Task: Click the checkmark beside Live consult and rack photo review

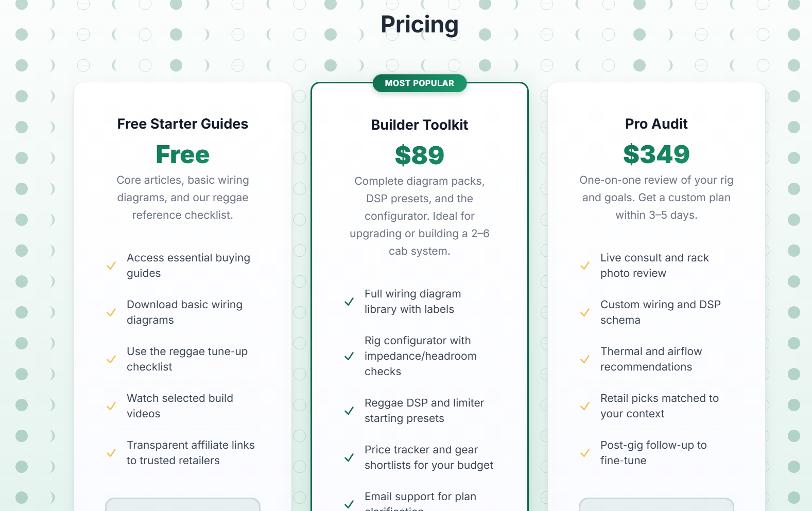Action: click(x=585, y=266)
